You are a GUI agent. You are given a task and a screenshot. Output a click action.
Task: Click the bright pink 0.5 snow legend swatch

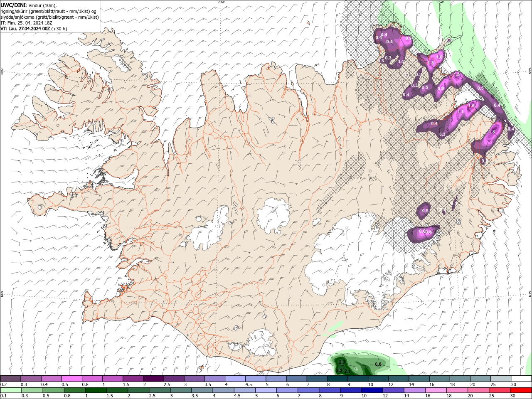[x=72, y=379]
